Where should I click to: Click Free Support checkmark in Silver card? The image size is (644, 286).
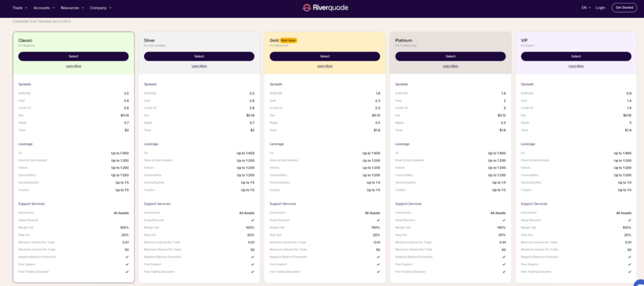(253, 264)
